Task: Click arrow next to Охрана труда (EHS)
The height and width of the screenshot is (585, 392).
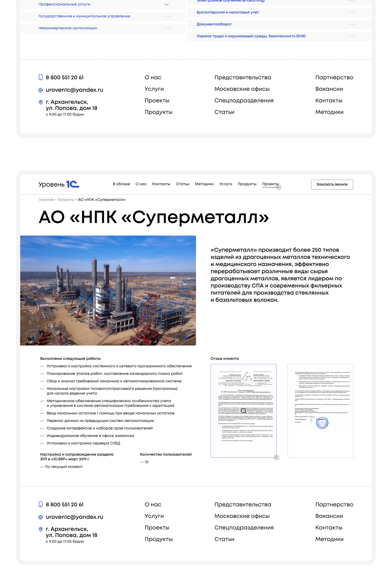Action: 352,36
